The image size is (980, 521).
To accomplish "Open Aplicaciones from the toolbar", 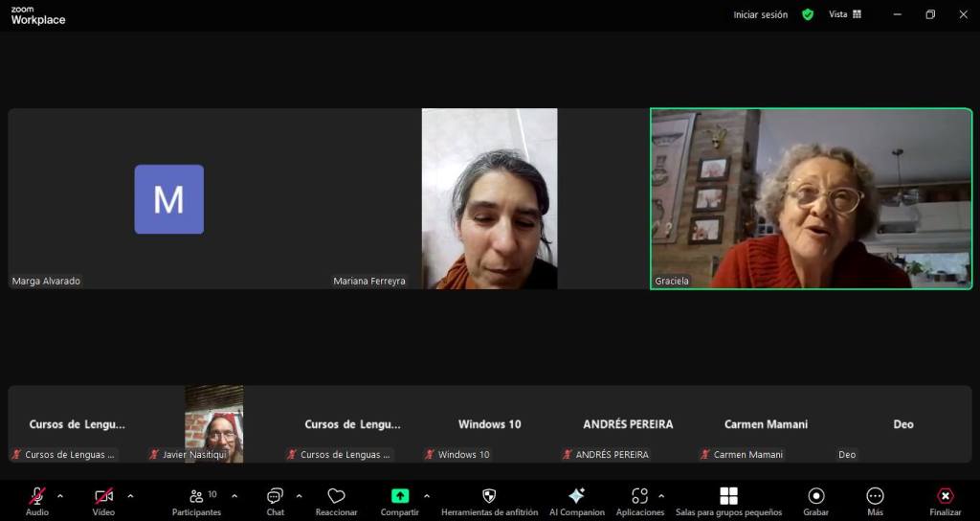I will click(639, 500).
